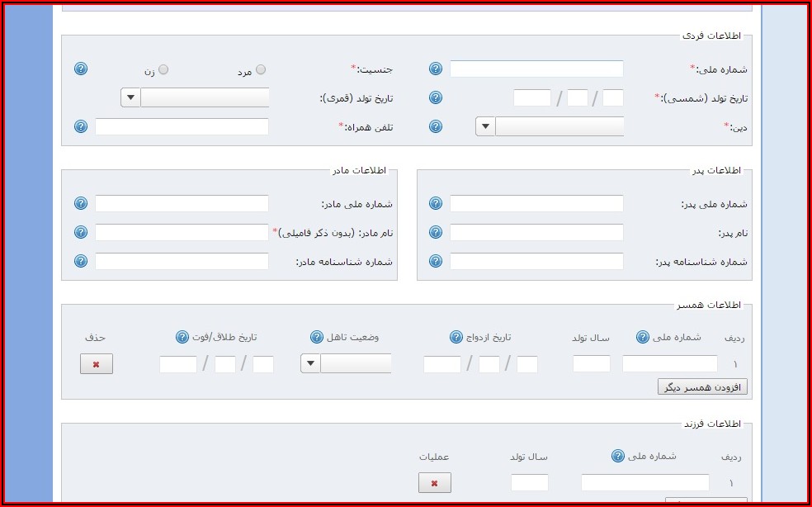812x507 pixels.
Task: Expand marital status (وضعیت تاهل) dropdown
Action: click(x=310, y=364)
